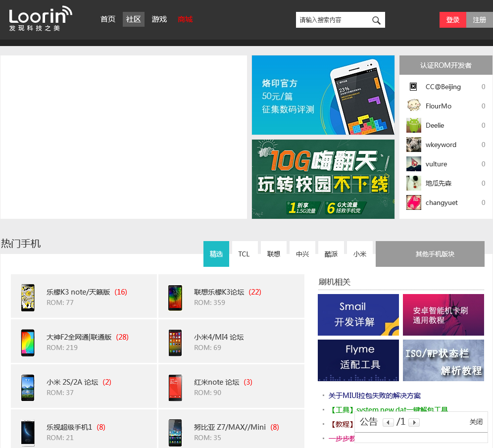Open 努比亚 Z7/MAX//Mini link

click(230, 427)
